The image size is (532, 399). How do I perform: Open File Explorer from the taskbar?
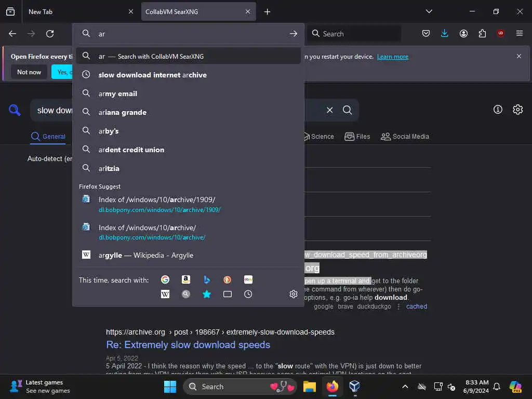(x=310, y=387)
